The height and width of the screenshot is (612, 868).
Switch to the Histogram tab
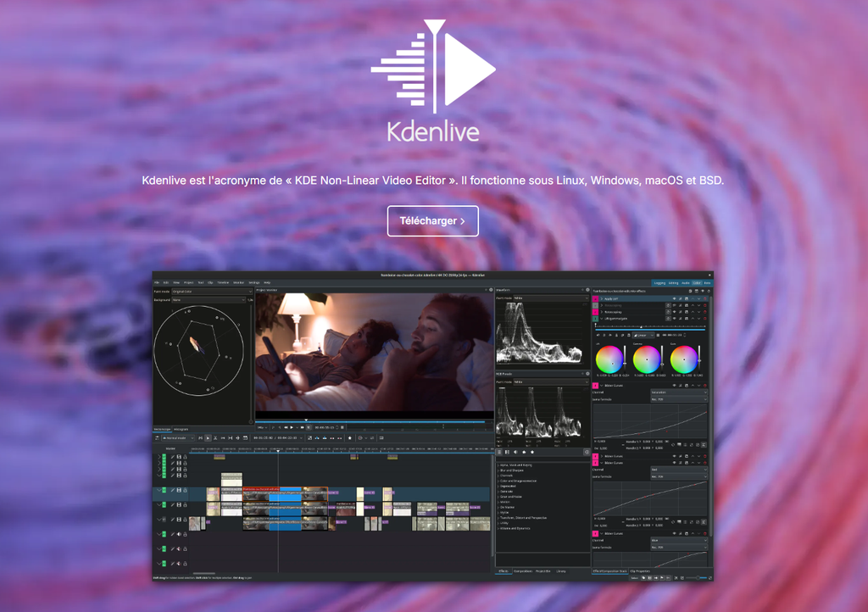pyautogui.click(x=181, y=430)
